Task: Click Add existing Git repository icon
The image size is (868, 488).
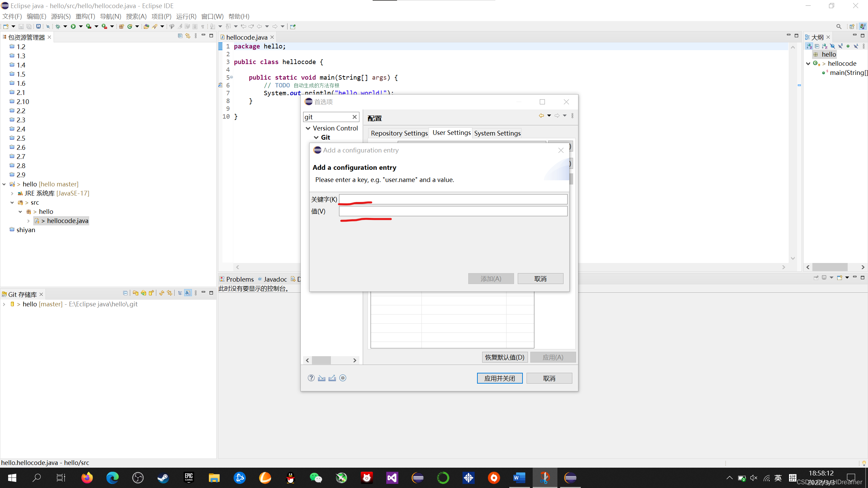Action: pos(136,293)
